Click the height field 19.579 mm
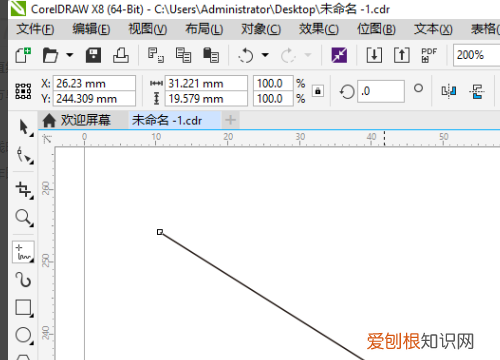The image size is (500, 360). pyautogui.click(x=206, y=99)
